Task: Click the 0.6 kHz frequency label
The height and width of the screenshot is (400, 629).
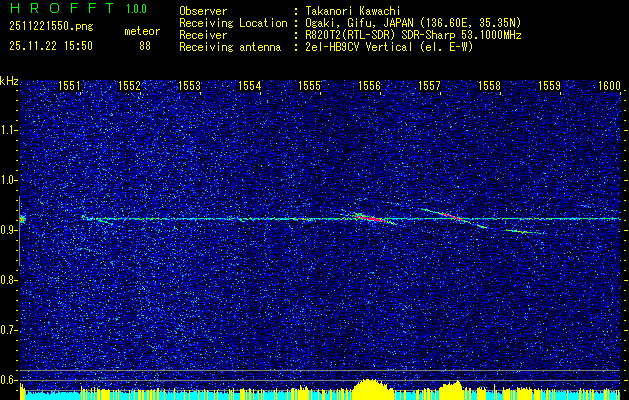Action: 8,380
